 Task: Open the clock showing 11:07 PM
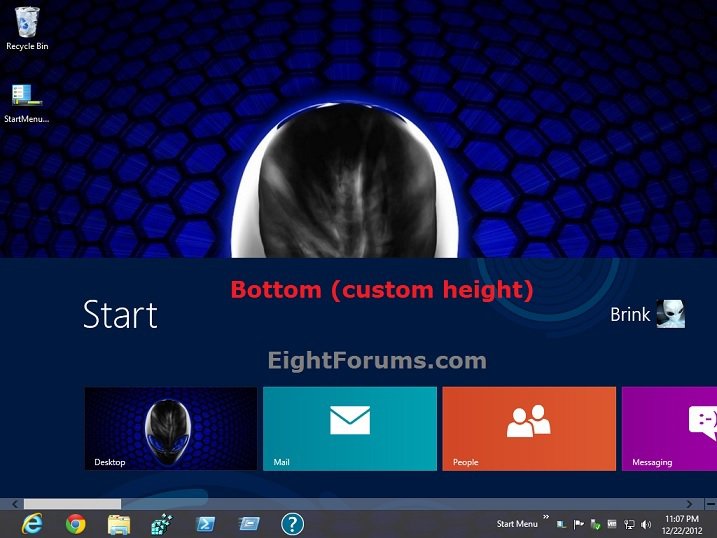(682, 525)
